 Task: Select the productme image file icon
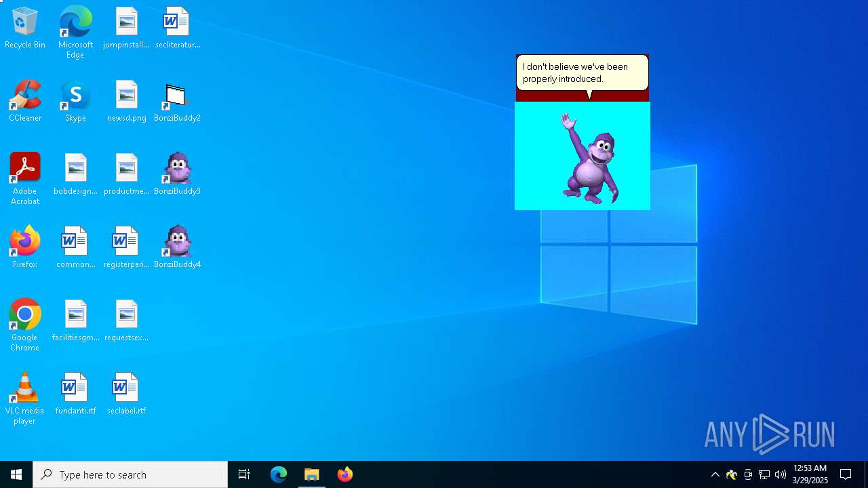[126, 174]
